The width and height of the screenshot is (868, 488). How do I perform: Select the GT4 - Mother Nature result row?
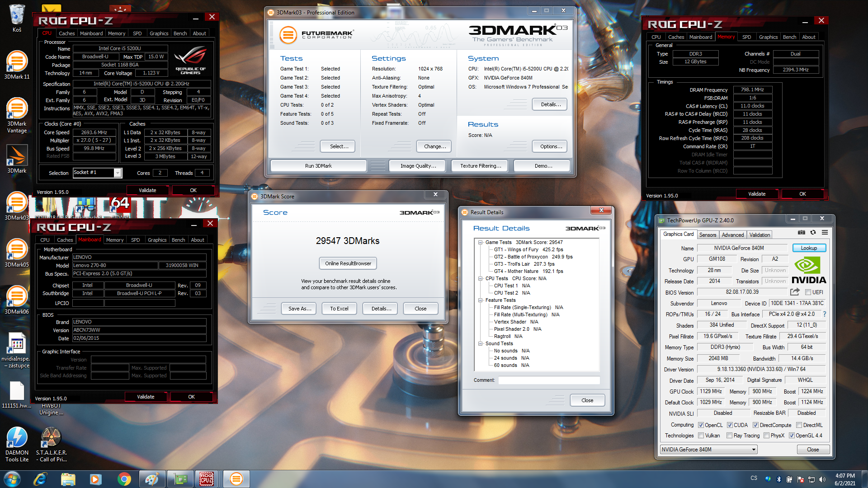pos(528,272)
